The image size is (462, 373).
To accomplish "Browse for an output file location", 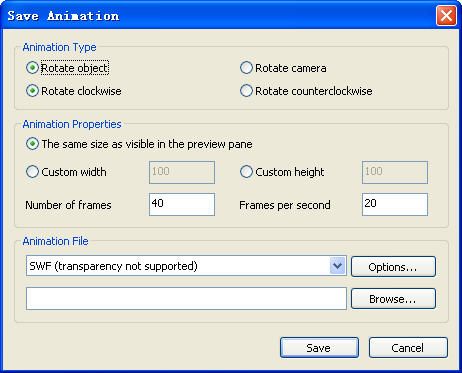I will click(393, 299).
